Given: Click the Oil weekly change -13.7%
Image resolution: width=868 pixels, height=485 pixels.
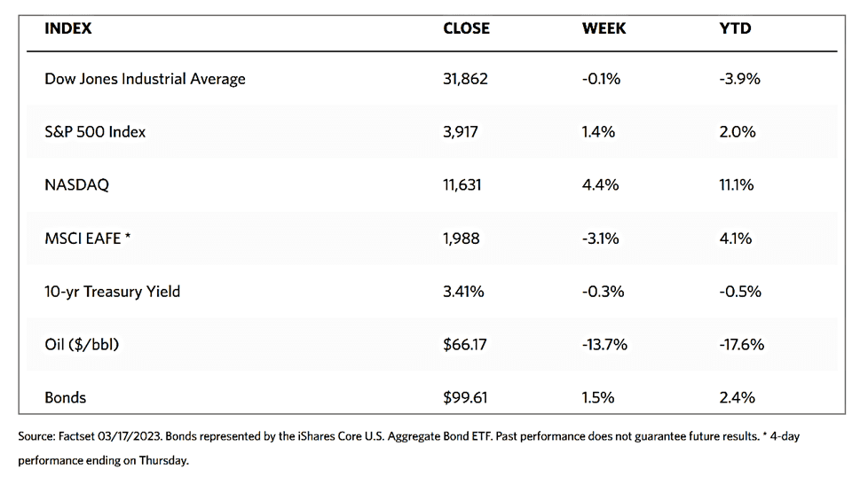Looking at the screenshot, I should coord(604,344).
